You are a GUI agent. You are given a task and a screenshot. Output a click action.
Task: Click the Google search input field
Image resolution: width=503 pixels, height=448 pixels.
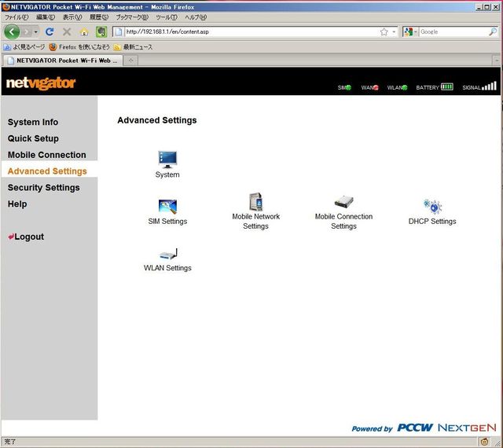[452, 32]
